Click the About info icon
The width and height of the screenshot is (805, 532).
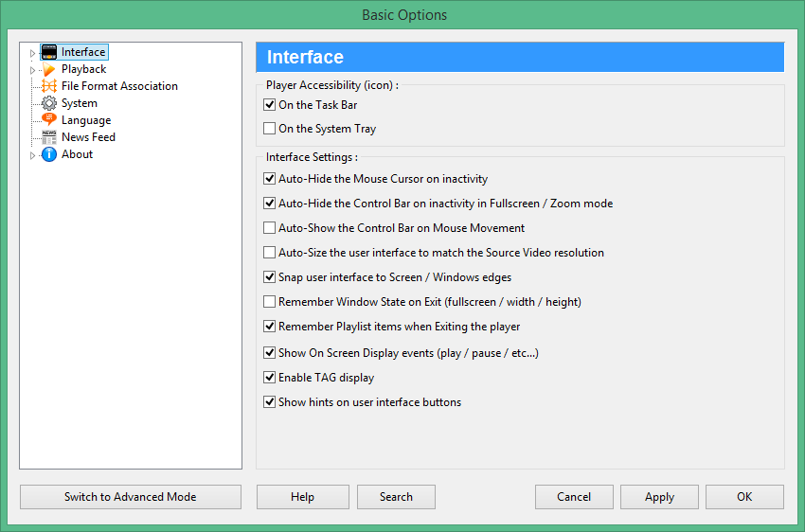49,154
